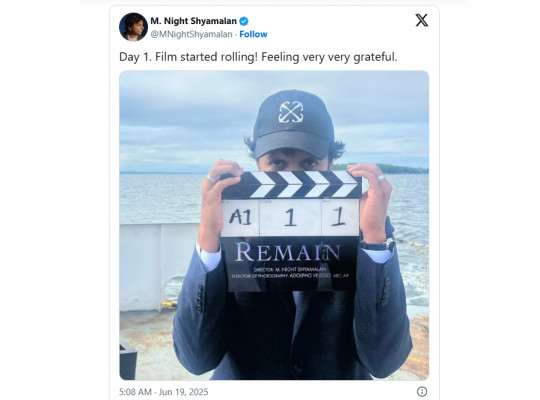Open the M. Night Shyamalan display name
The height and width of the screenshot is (400, 540).
[x=194, y=21]
